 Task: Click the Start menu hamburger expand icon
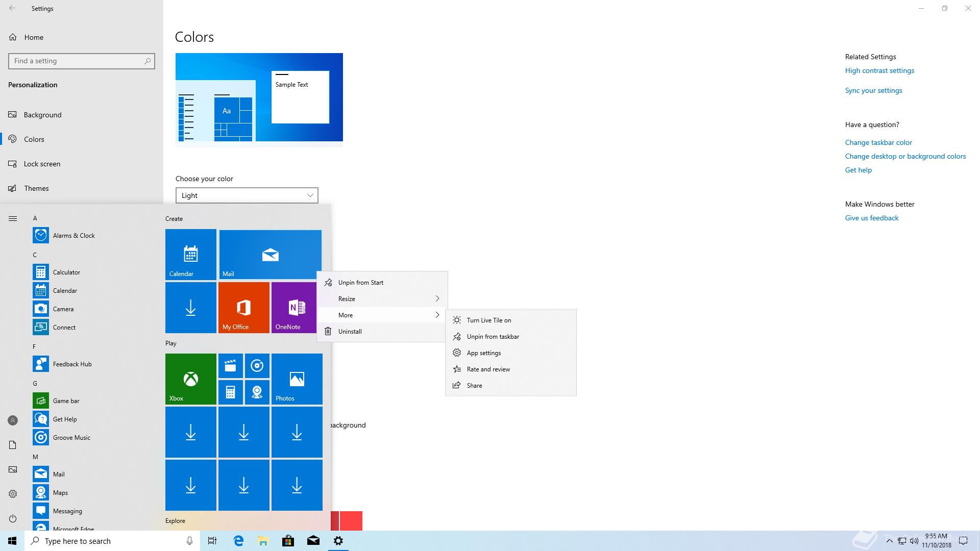coord(13,219)
